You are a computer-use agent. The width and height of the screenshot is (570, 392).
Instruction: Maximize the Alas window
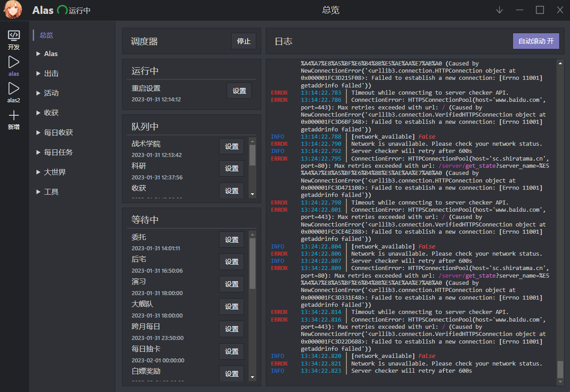point(540,10)
